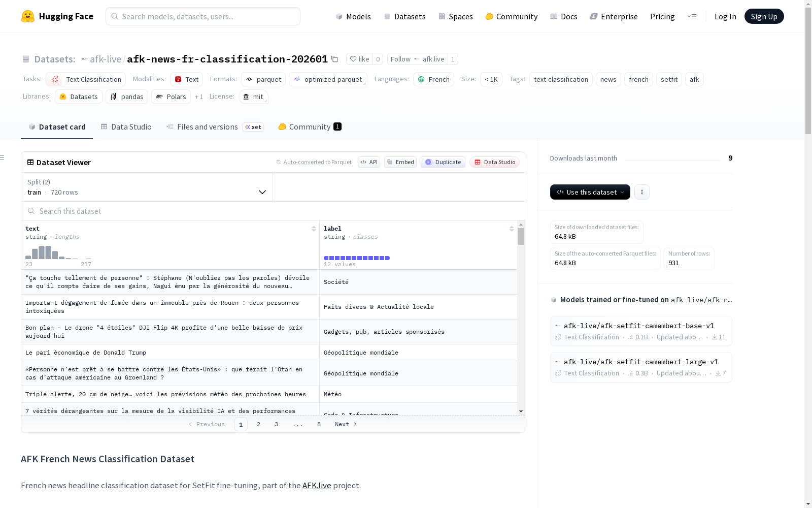Open the sidebar table of contents icon
This screenshot has height=508, width=812.
tap(3, 157)
